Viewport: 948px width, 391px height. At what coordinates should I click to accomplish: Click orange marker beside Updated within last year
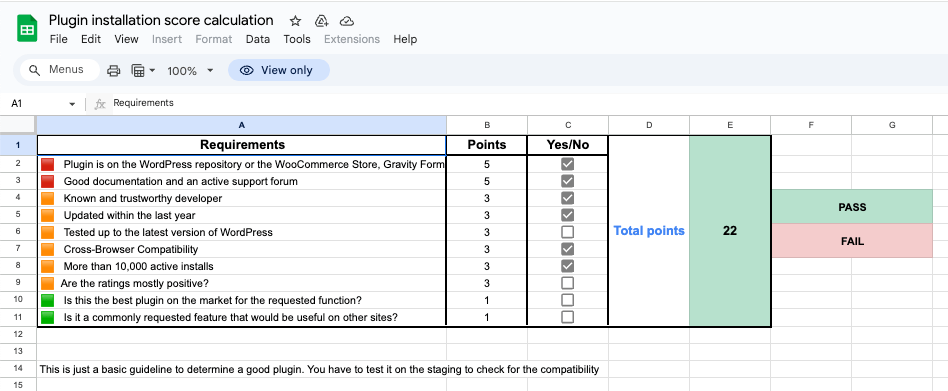[48, 215]
